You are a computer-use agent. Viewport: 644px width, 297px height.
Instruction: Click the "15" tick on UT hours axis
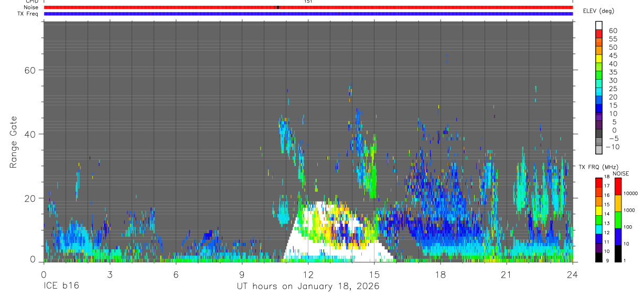(x=374, y=275)
